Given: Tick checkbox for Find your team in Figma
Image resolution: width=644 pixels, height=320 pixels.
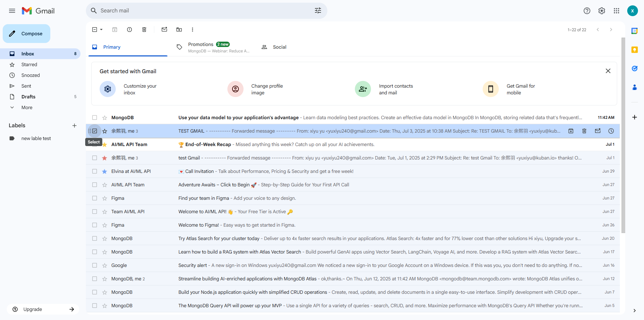Looking at the screenshot, I should point(95,198).
